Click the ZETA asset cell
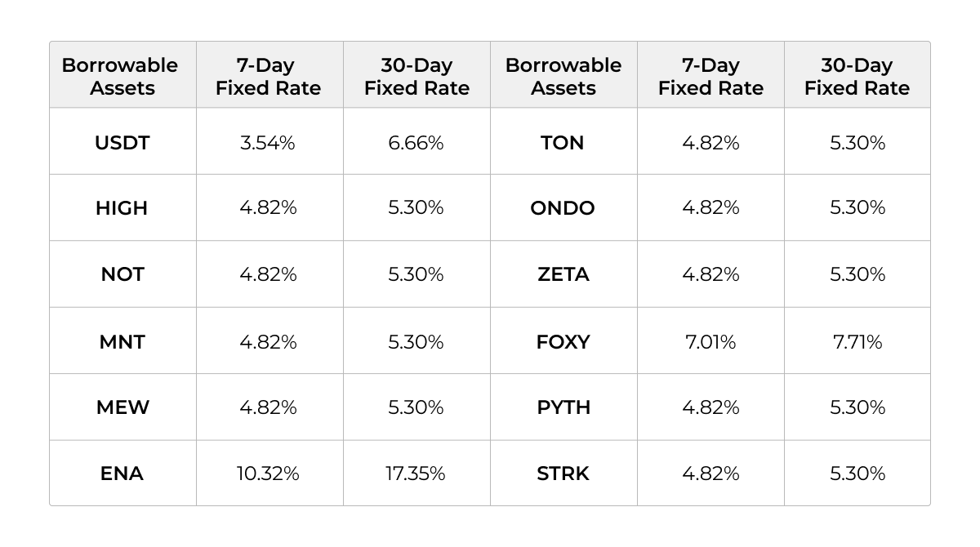 563,274
